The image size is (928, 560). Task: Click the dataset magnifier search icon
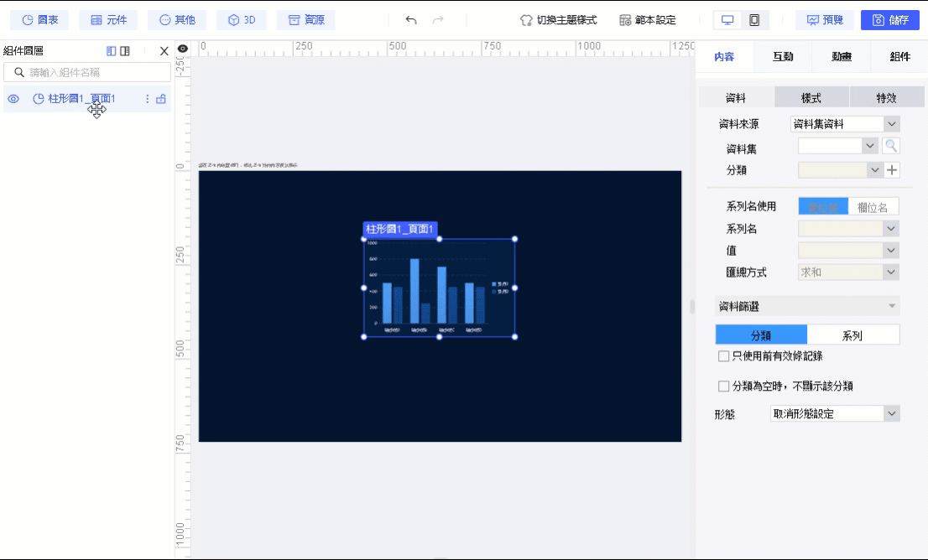click(891, 146)
